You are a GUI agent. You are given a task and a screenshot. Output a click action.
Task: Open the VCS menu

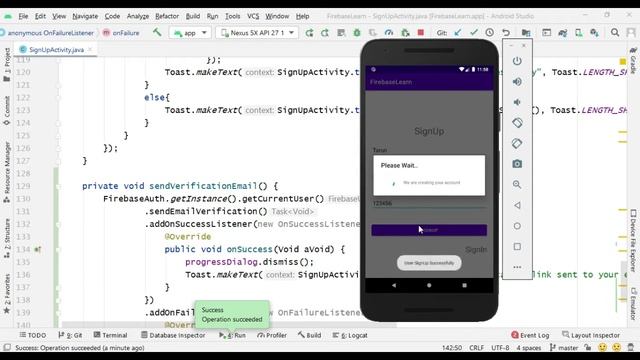(253, 16)
